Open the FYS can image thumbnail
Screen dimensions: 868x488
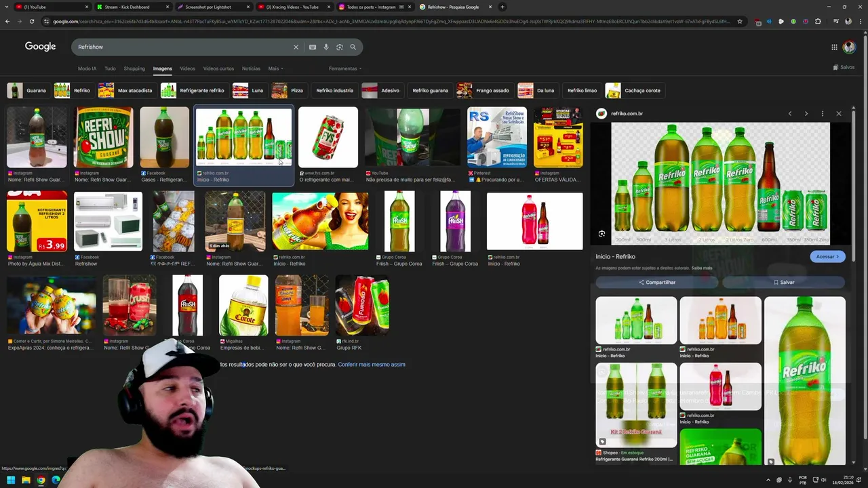tap(328, 137)
